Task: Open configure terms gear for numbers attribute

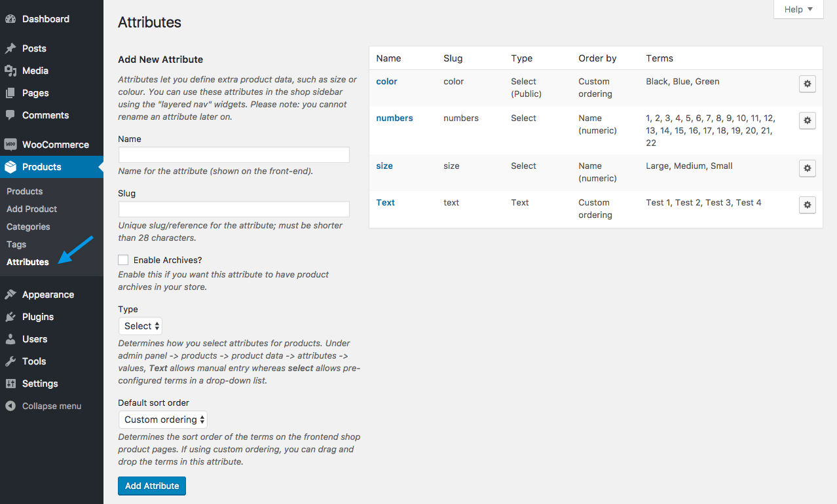Action: pos(807,120)
